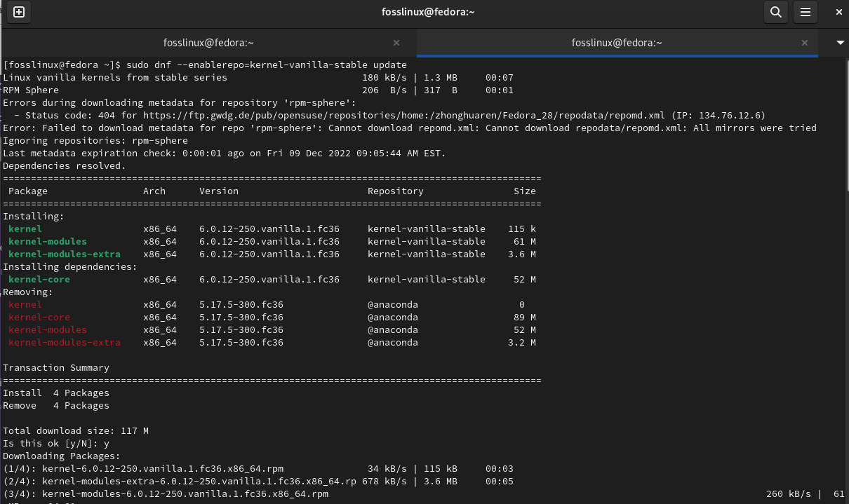Switch to the left fosslinux@fedora tab

pyautogui.click(x=208, y=43)
